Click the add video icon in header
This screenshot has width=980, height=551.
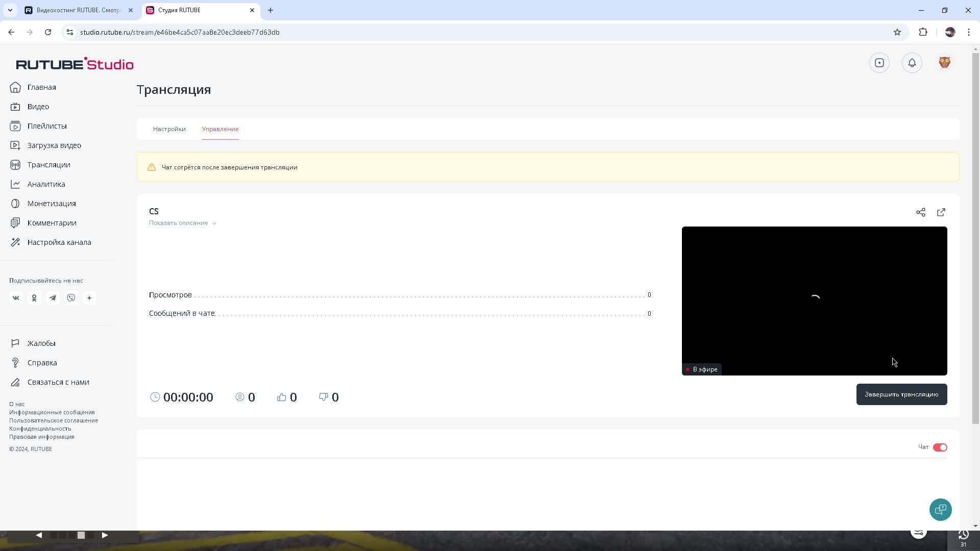click(879, 63)
